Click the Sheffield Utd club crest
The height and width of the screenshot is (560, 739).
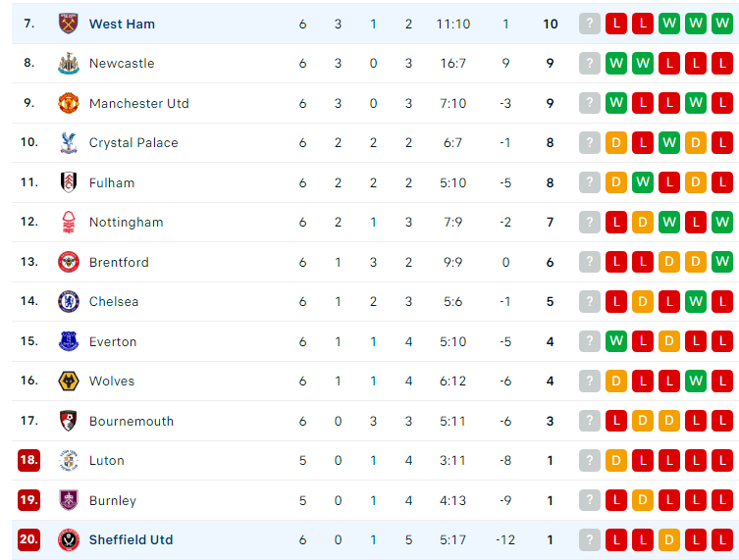69,539
